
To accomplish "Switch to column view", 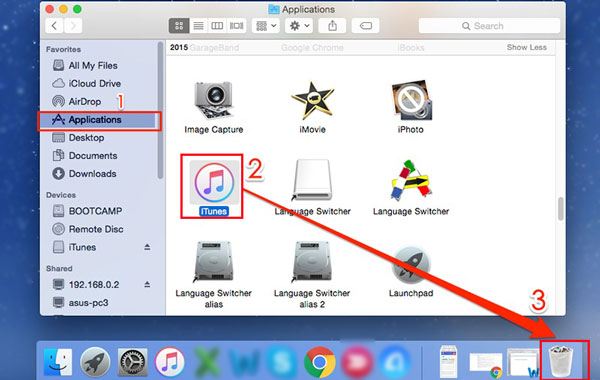I will point(217,26).
